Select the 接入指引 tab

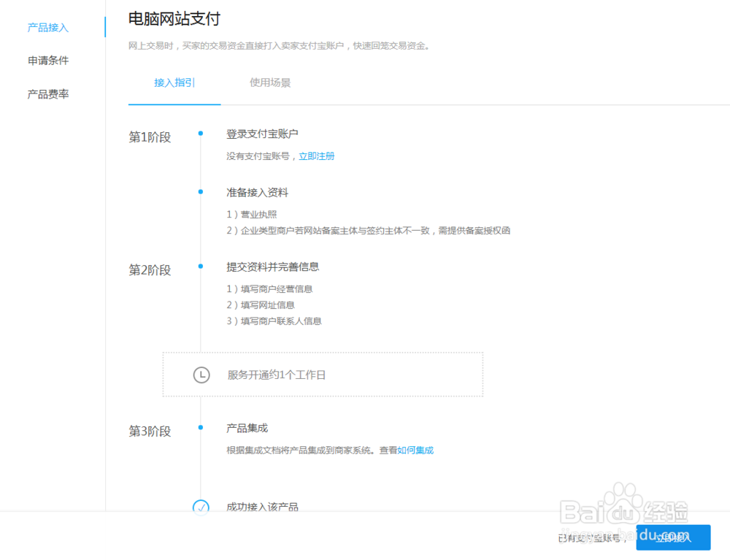pyautogui.click(x=174, y=83)
